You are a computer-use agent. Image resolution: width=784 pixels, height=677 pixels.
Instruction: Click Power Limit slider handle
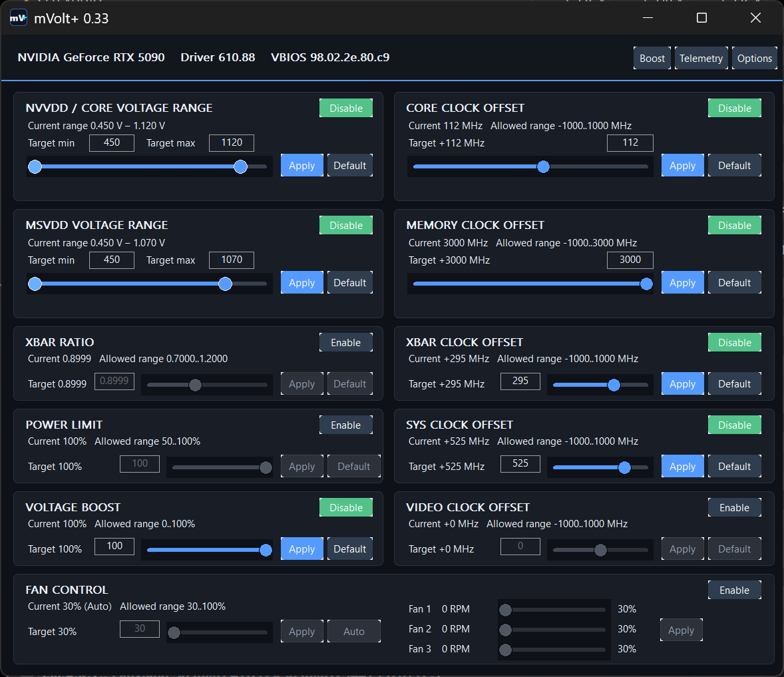click(x=266, y=467)
